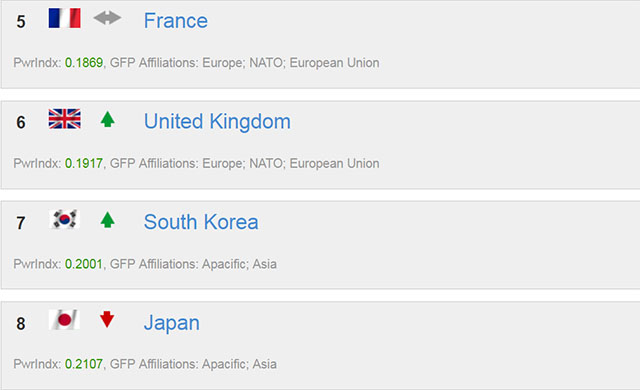Image resolution: width=640 pixels, height=390 pixels.
Task: Select the PwrIndx value 0.1917
Action: coord(84,163)
